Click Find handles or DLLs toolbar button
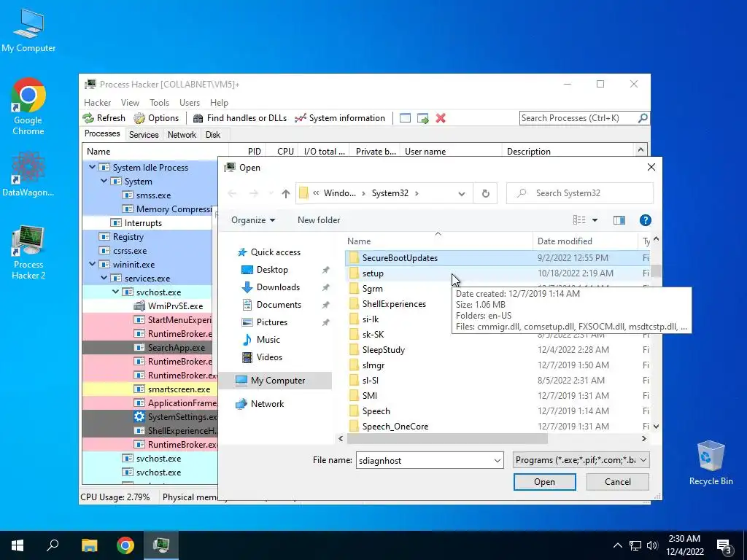 239,118
